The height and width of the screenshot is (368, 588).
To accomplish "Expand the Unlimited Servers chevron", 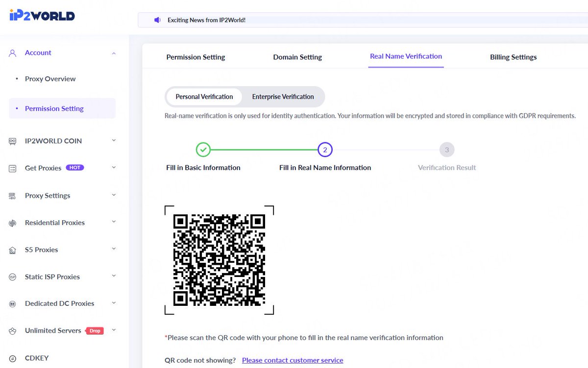I will (x=114, y=330).
